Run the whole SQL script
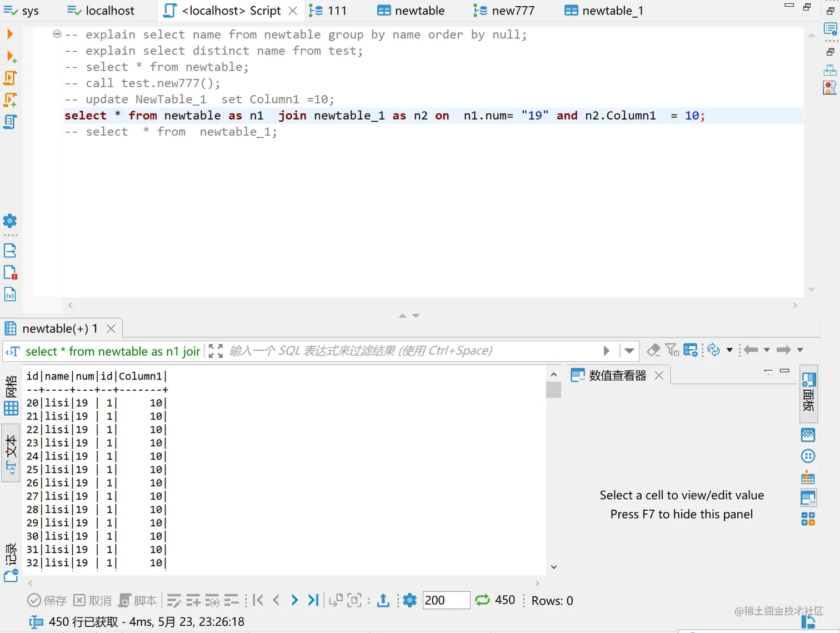 (11, 78)
